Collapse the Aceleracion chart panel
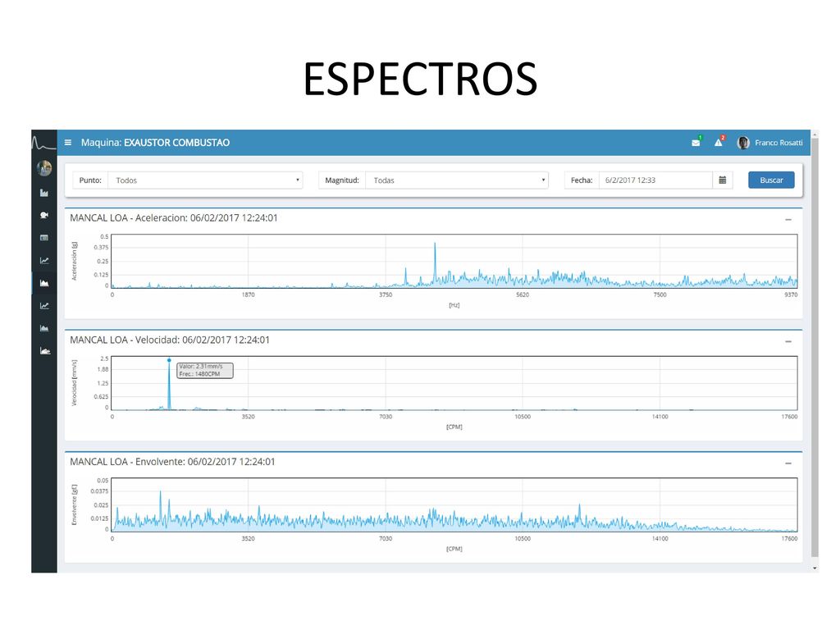 [788, 220]
